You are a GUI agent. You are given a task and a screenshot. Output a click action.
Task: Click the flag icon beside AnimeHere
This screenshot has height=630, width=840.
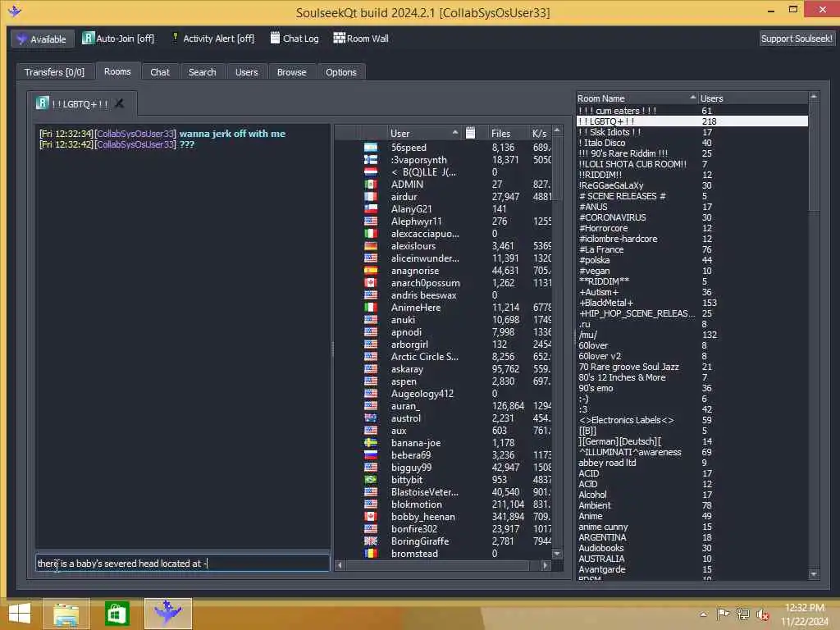click(x=371, y=308)
